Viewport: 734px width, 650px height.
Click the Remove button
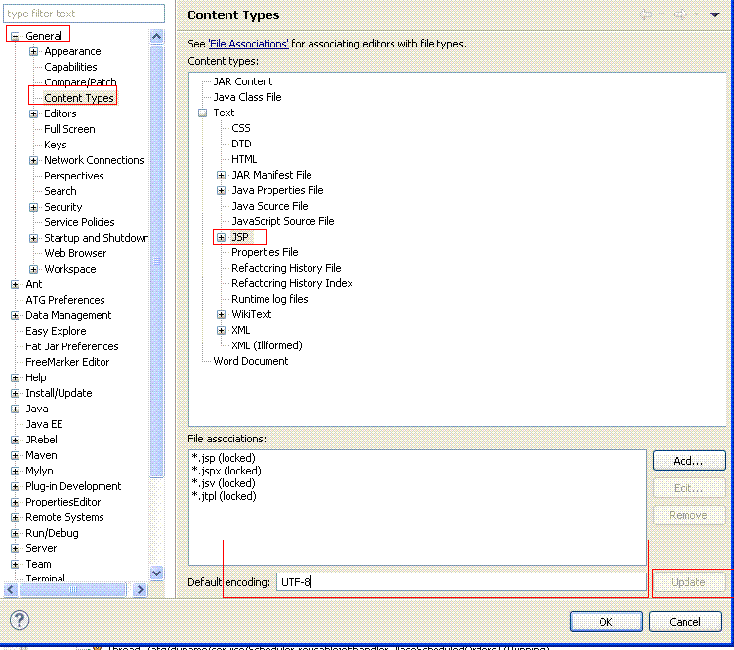click(689, 515)
